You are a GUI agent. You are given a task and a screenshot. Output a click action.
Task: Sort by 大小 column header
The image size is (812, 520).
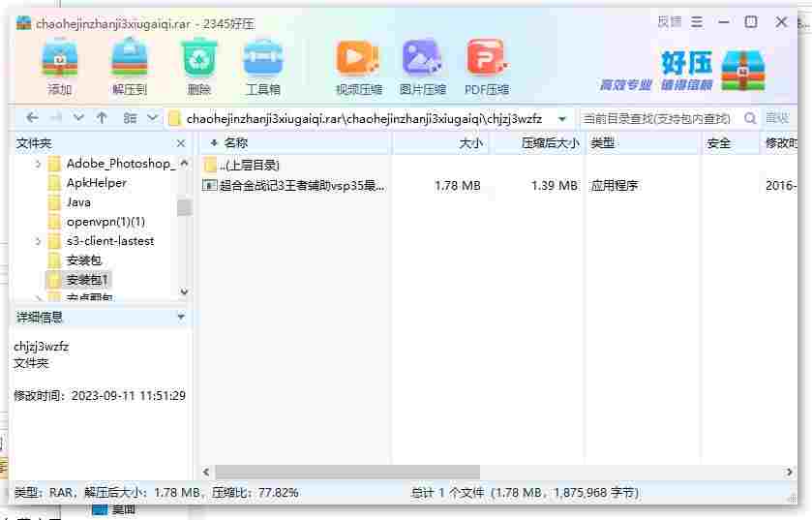[440, 143]
